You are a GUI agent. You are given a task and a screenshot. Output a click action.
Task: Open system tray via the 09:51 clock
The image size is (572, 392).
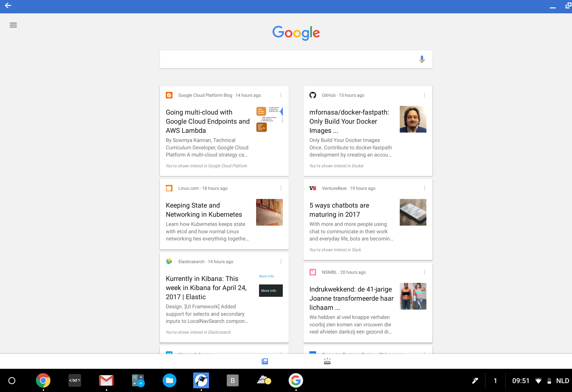point(521,381)
